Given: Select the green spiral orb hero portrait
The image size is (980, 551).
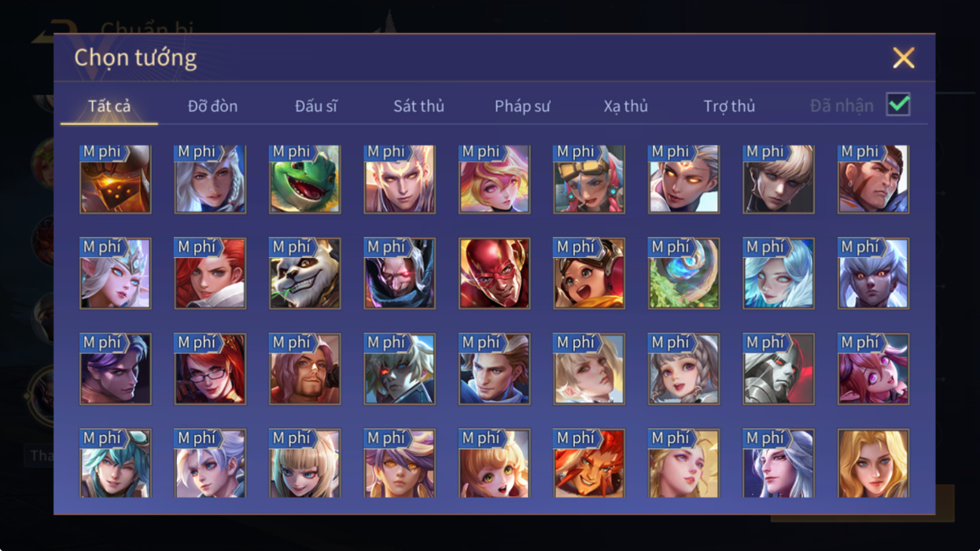Looking at the screenshot, I should (x=683, y=274).
